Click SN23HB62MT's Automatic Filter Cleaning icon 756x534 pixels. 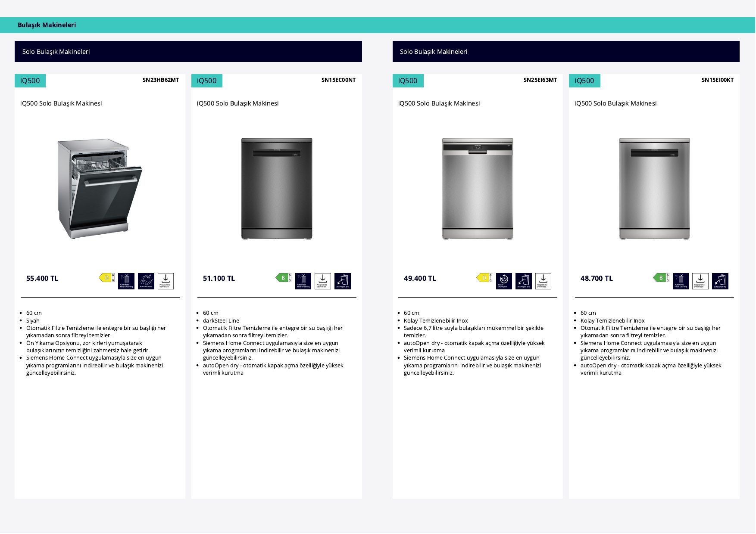[126, 281]
